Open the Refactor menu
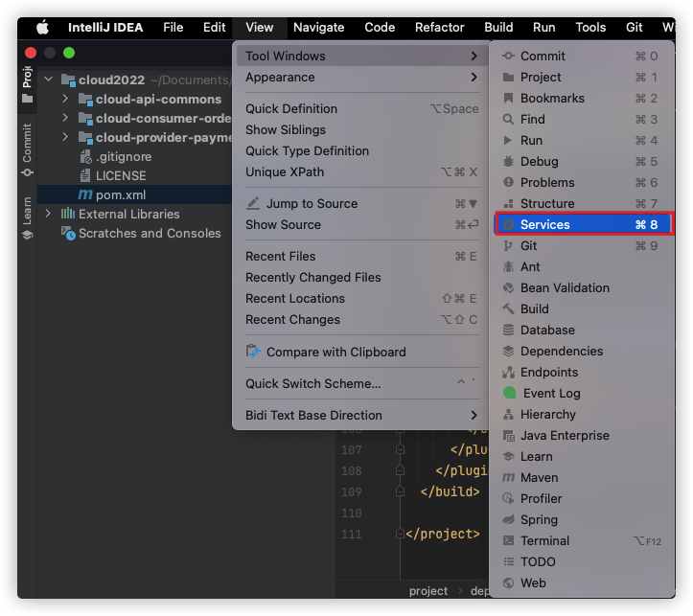 439,28
